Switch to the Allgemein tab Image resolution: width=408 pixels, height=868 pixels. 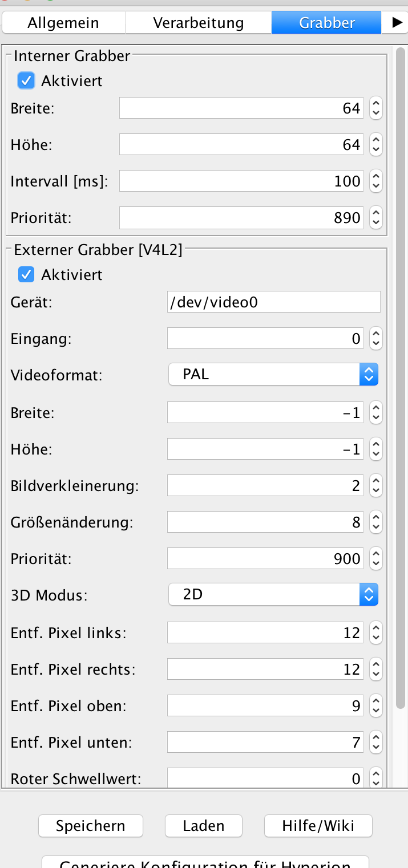tap(63, 23)
